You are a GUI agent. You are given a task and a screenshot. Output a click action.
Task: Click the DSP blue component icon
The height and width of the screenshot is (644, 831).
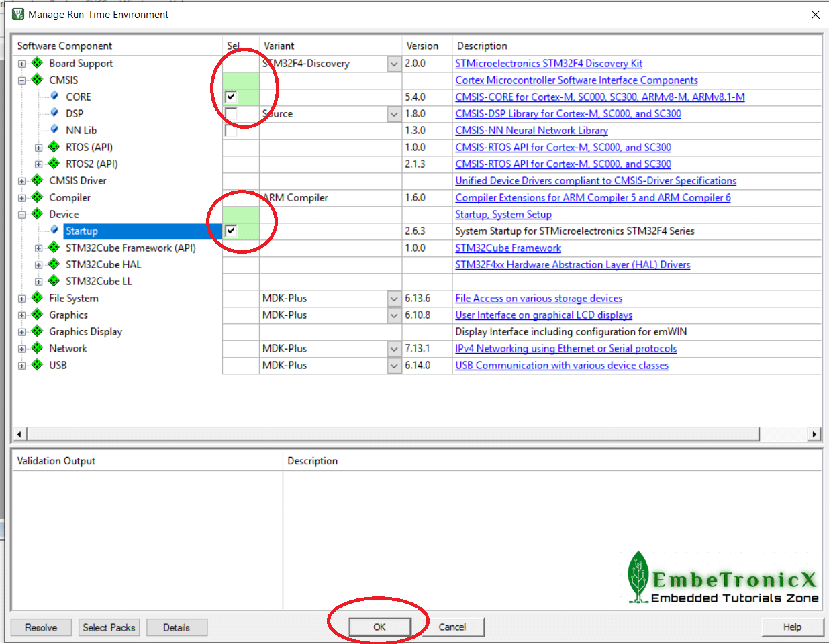coord(54,113)
